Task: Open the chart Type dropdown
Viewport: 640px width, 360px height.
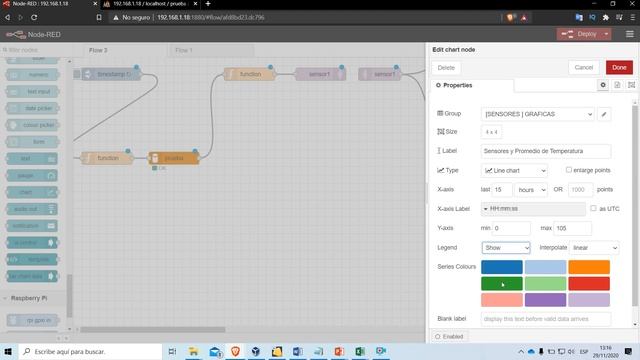Action: coord(514,171)
